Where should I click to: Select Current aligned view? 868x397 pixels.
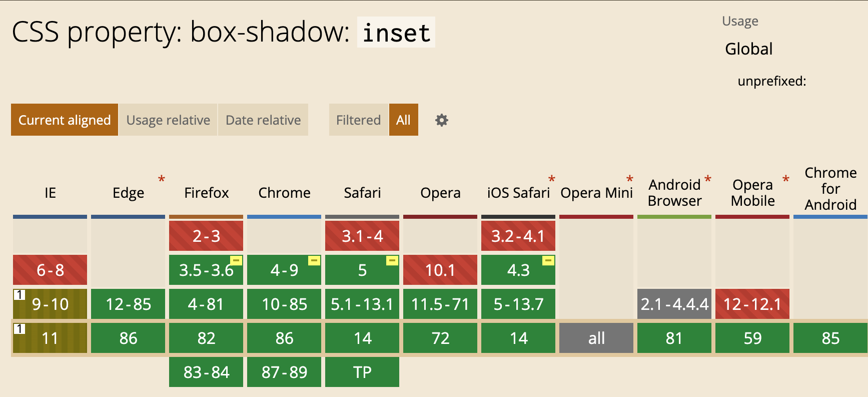click(x=65, y=120)
